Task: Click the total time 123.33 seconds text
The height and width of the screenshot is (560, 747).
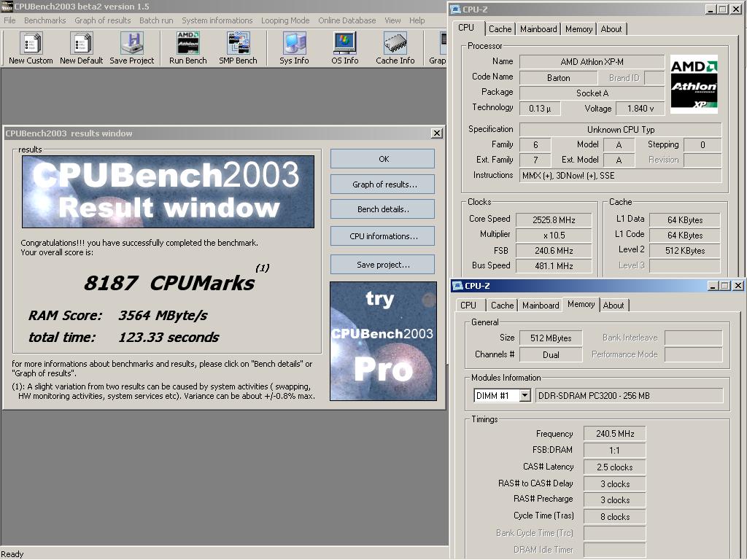Action: [123, 337]
